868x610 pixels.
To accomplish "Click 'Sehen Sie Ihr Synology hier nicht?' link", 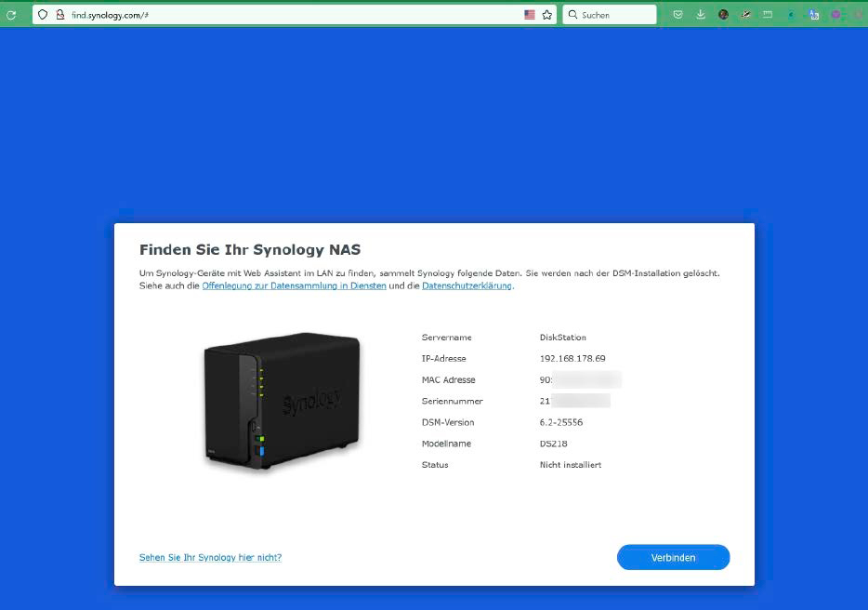I will coord(210,557).
